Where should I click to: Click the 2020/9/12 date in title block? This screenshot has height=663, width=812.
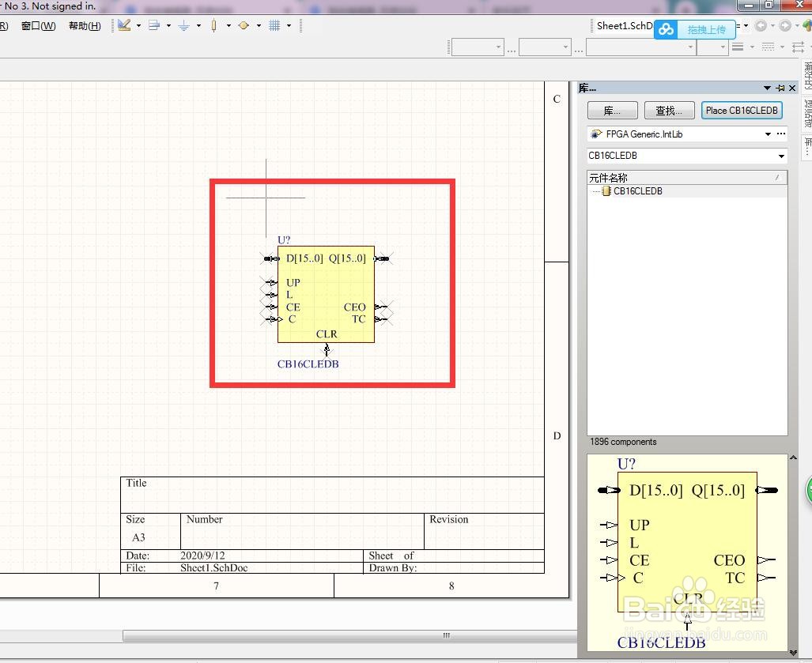coord(202,556)
